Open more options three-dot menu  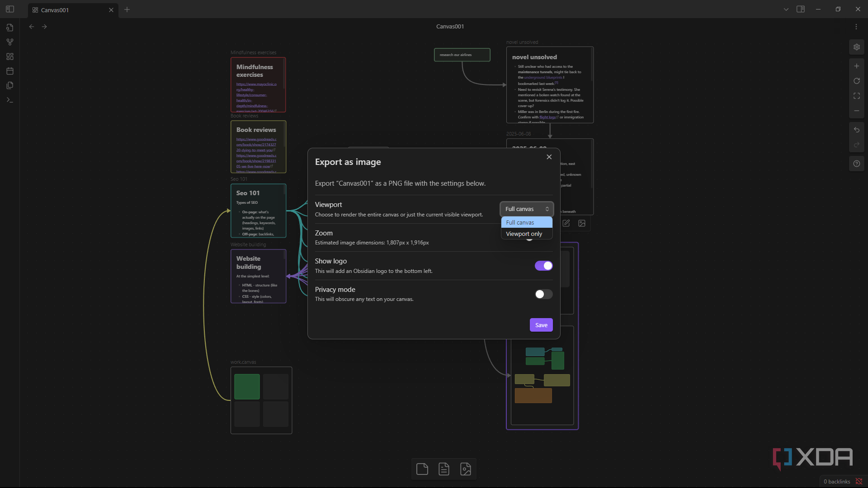[x=856, y=27]
